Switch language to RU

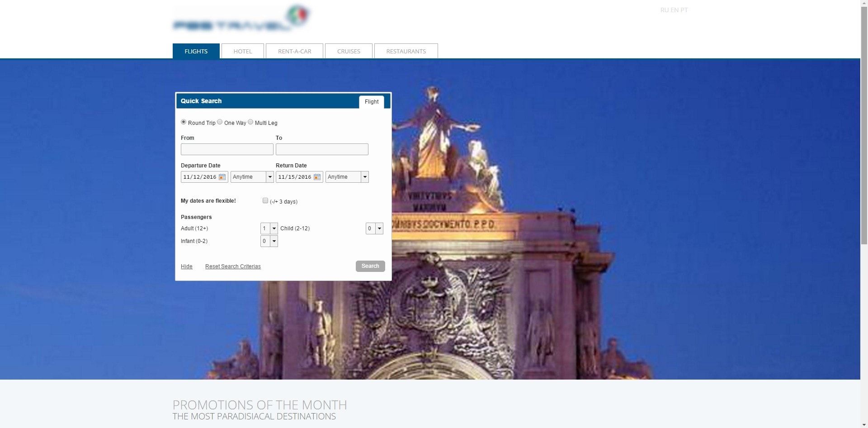pos(664,10)
